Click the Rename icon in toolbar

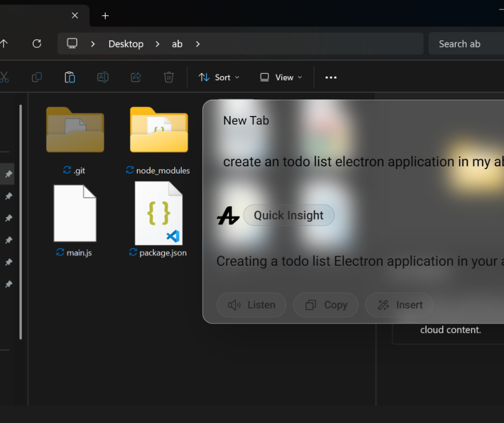tap(103, 77)
